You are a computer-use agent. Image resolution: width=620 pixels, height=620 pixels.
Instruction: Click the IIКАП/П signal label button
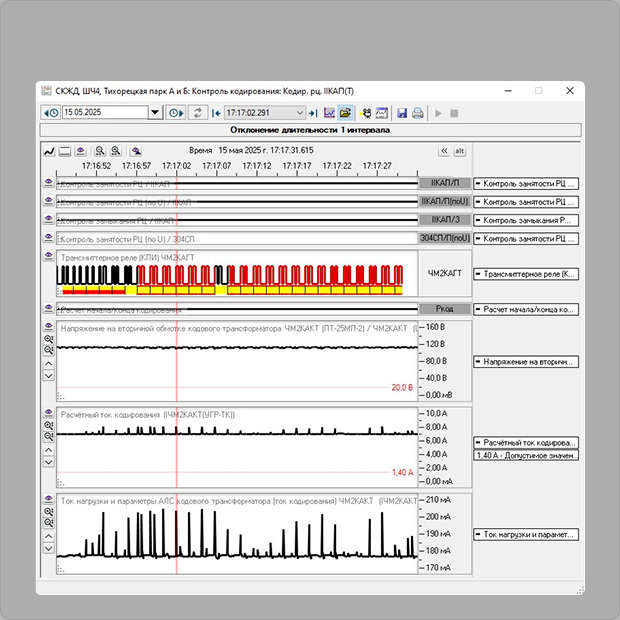[445, 183]
